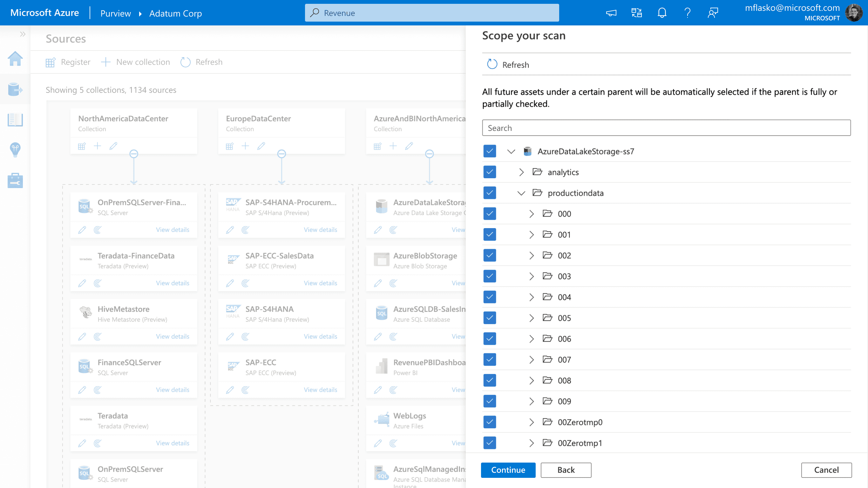Open the Sources data map sidebar icon
This screenshot has width=868, height=488.
pos(15,89)
